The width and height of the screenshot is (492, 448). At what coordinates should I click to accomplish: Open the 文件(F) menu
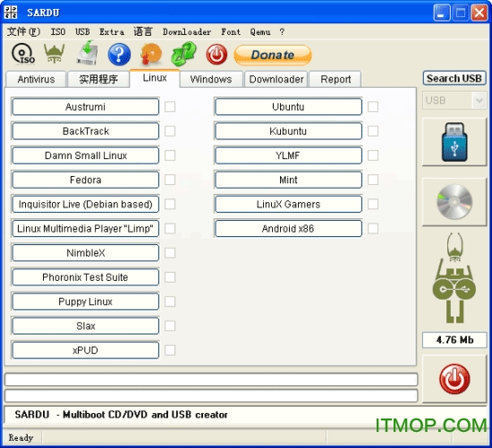23,31
